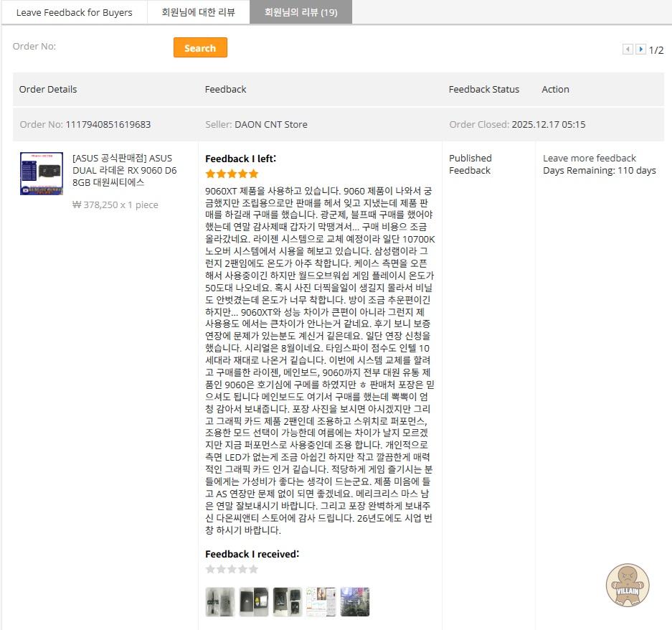Open the ASUS graphics card product thumbnail

coord(42,174)
